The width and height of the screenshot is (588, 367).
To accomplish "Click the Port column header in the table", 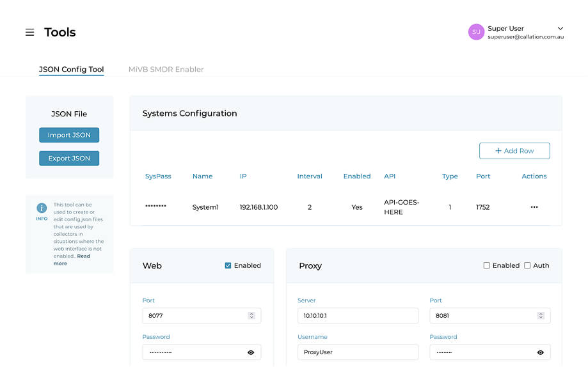I will click(483, 176).
